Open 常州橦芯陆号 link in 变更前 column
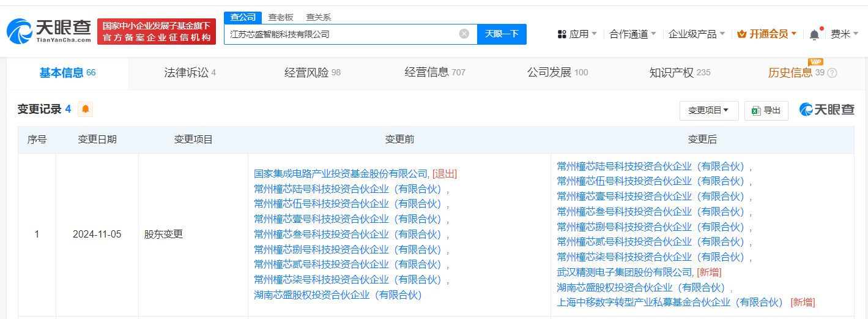Screen dimensions: 868x319 click(x=347, y=189)
